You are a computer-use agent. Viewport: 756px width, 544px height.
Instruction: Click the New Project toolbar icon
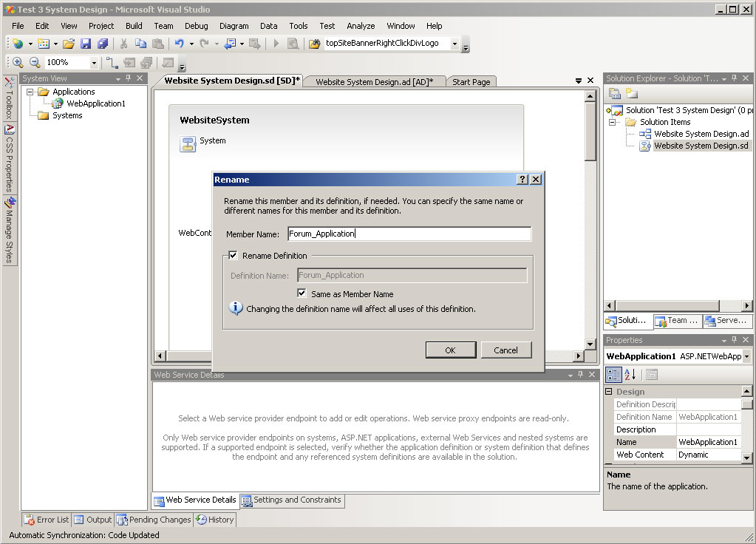[x=18, y=44]
